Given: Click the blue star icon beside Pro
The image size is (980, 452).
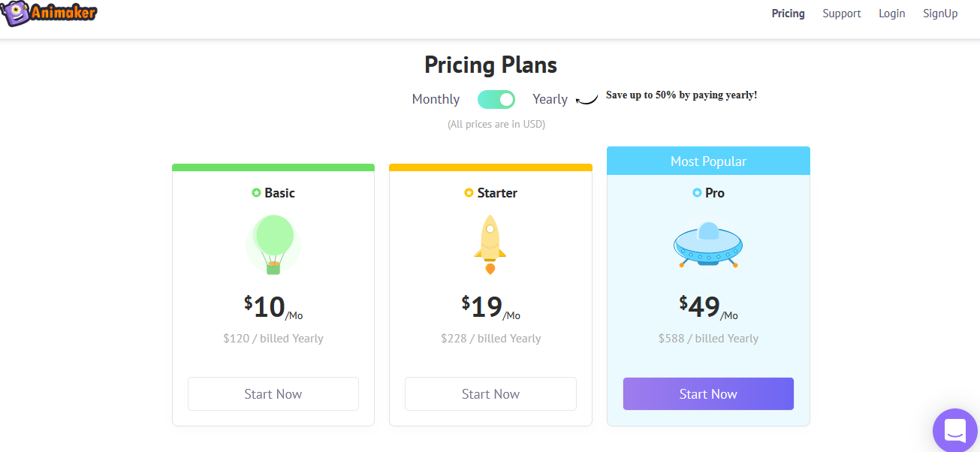Looking at the screenshot, I should pyautogui.click(x=697, y=193).
